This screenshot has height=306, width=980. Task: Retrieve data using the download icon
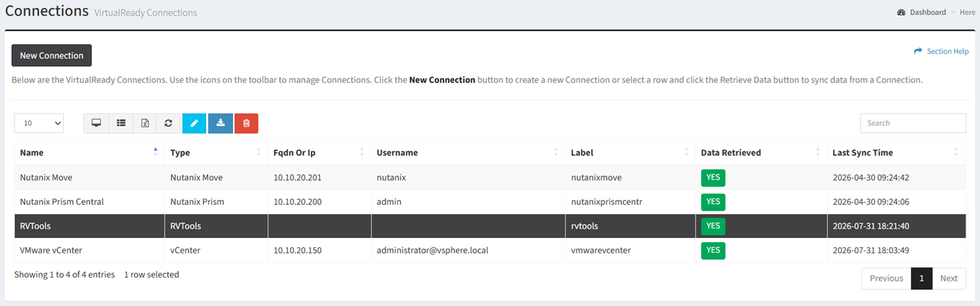(221, 123)
